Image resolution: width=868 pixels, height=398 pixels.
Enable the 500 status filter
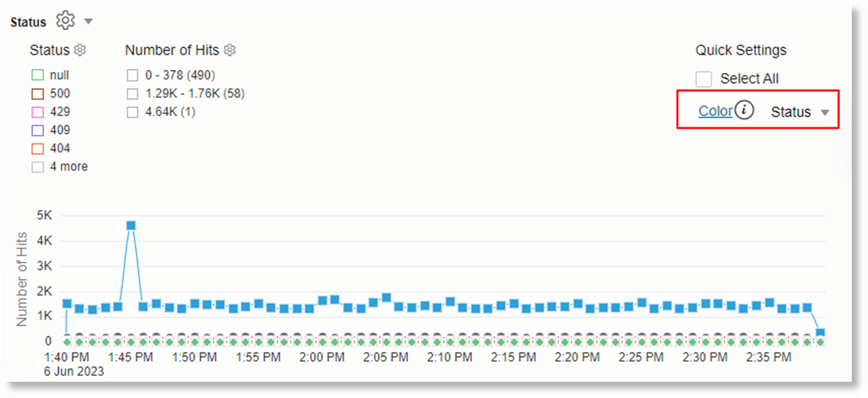[x=37, y=93]
